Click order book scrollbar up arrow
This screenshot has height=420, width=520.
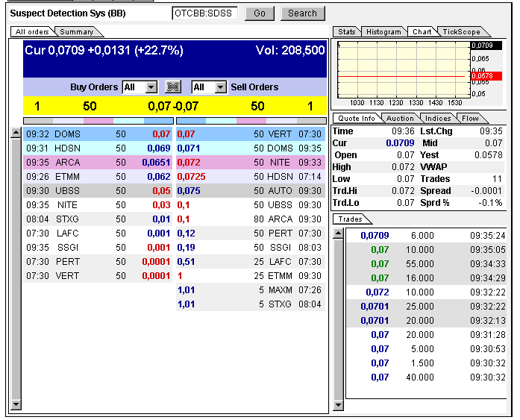click(x=16, y=134)
